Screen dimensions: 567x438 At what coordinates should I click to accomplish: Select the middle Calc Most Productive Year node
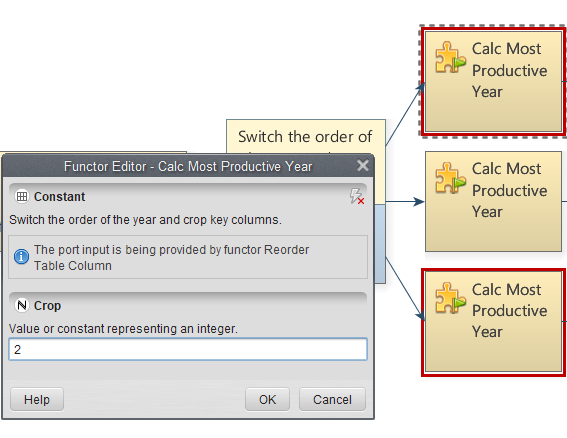493,201
